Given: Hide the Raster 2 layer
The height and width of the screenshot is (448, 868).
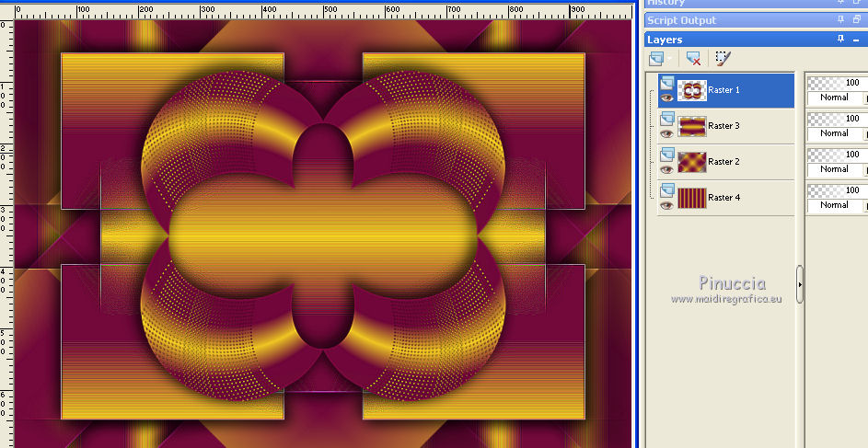Looking at the screenshot, I should (666, 169).
